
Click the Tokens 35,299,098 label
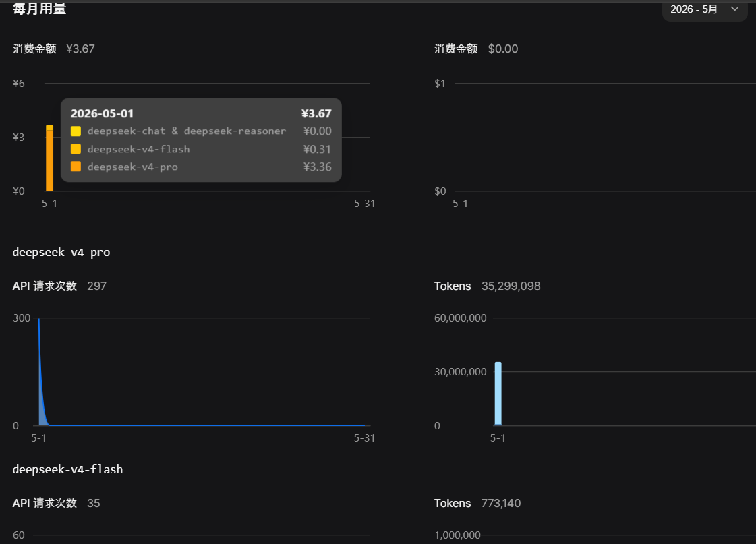(x=487, y=286)
